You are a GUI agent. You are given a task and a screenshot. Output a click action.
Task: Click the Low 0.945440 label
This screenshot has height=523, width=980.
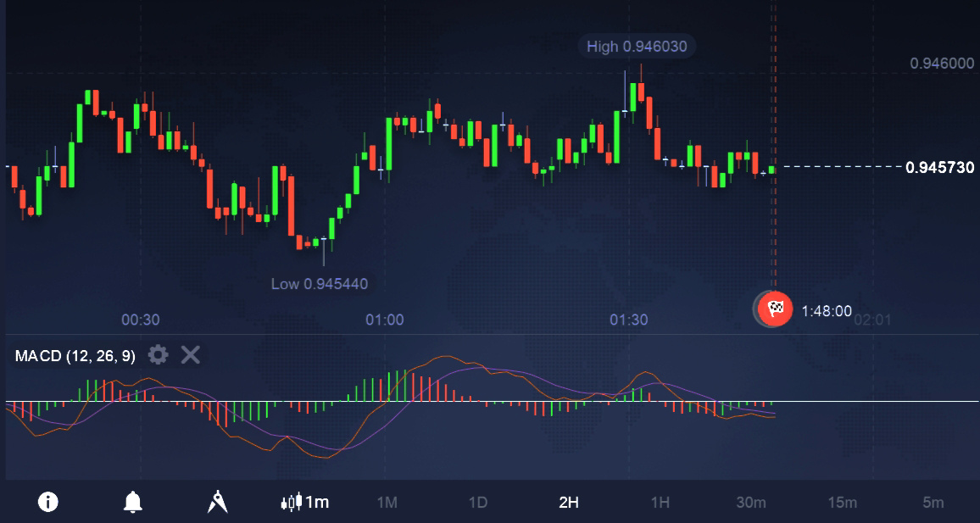(x=320, y=283)
